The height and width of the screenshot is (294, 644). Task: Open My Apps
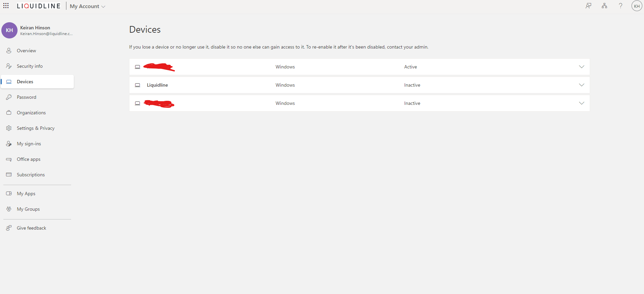(37, 194)
